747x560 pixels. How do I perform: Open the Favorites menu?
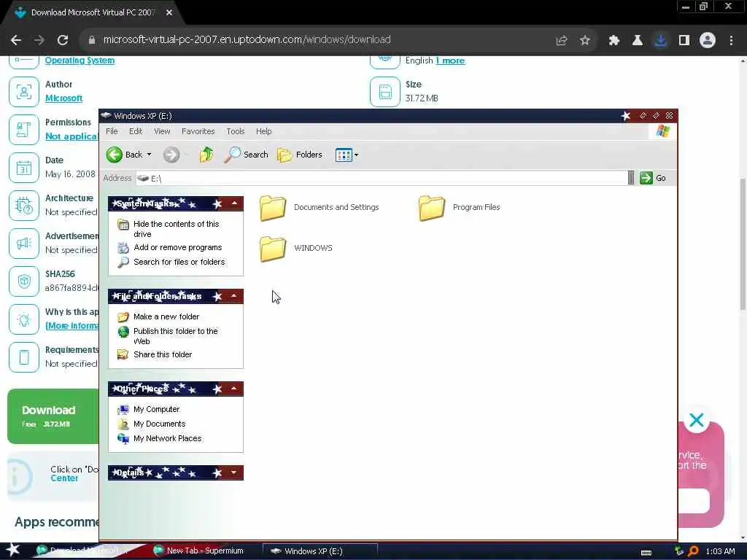click(x=198, y=131)
